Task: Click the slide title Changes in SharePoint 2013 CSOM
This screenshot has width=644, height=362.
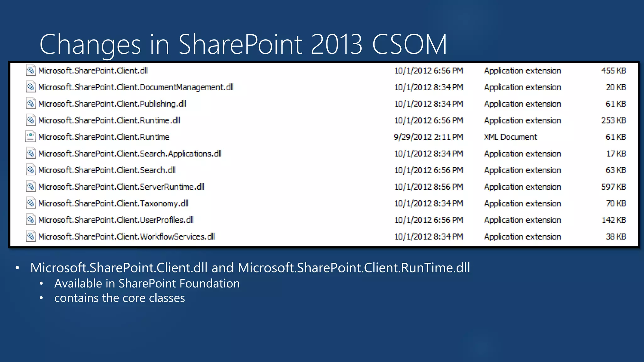Action: coord(243,45)
